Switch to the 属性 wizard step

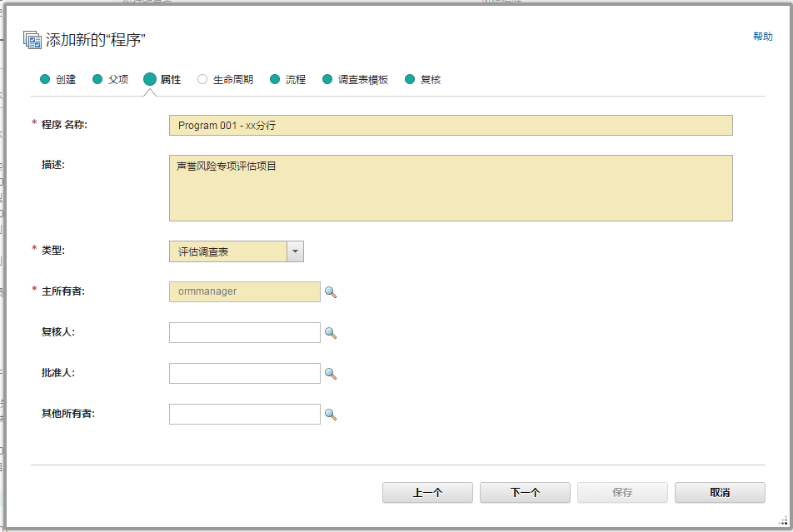(x=164, y=79)
